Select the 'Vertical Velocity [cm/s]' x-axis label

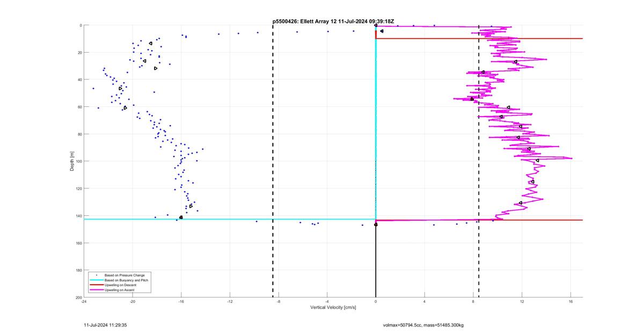point(333,308)
